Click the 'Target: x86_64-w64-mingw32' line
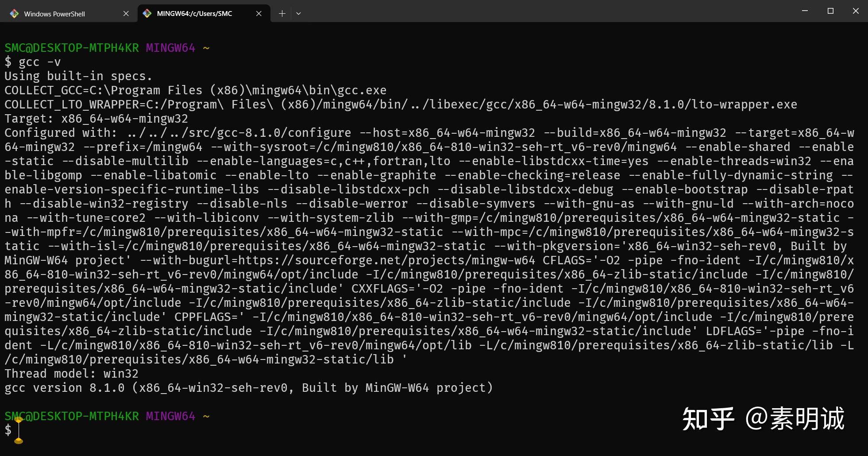868x456 pixels. [x=96, y=119]
